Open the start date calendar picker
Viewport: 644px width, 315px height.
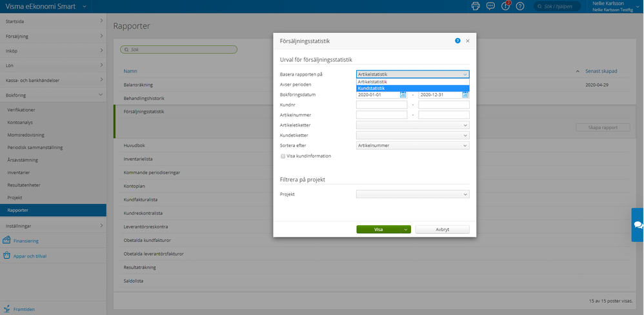tap(403, 94)
